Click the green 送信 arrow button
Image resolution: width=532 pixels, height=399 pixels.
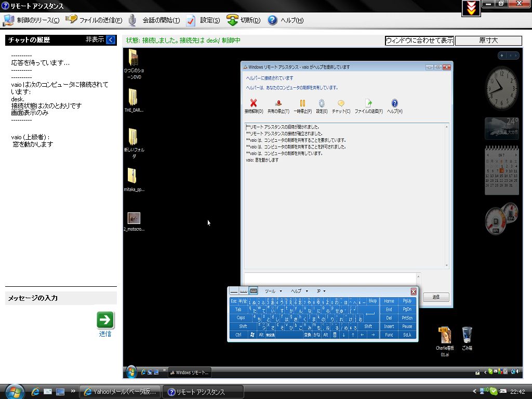[105, 320]
